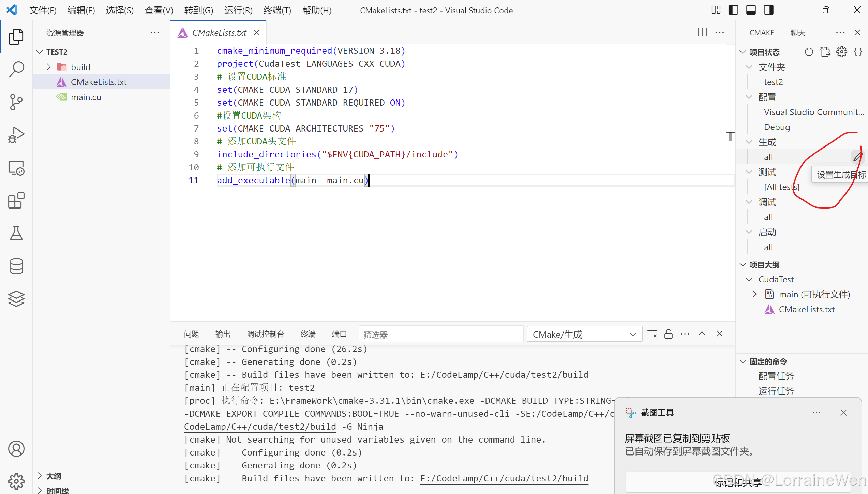The image size is (868, 494).
Task: Open Run and Debug view
Action: click(x=16, y=135)
